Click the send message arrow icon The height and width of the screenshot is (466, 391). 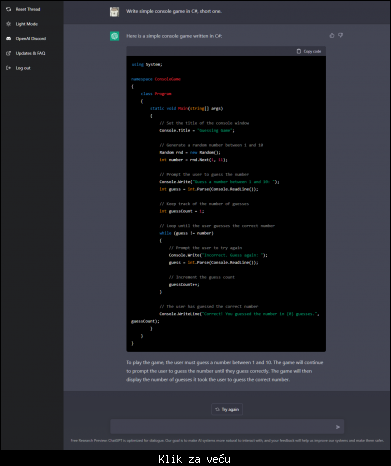coord(338,427)
